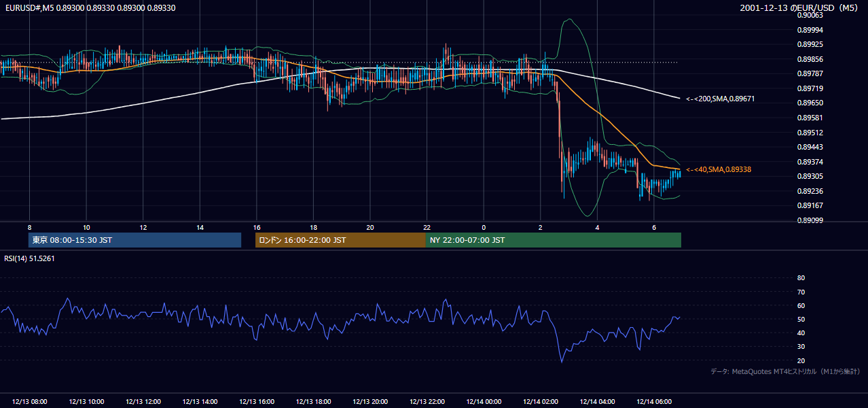Click price level 0.89581 on axis

tap(810, 118)
